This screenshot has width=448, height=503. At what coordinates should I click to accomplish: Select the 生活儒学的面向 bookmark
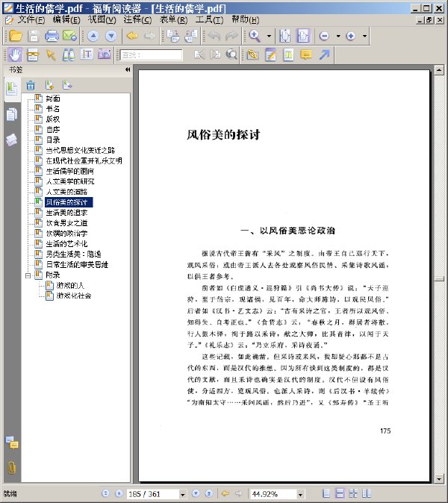[x=70, y=171]
